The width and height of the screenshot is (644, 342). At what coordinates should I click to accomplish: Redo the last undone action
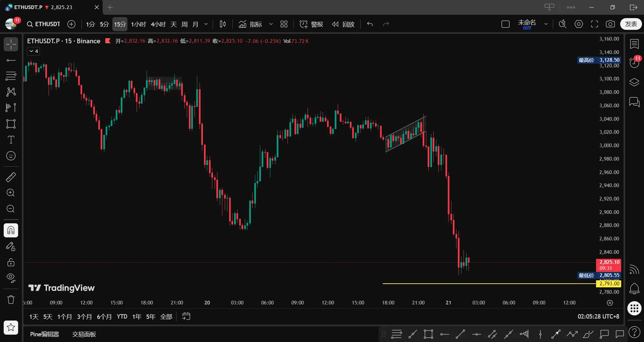386,24
